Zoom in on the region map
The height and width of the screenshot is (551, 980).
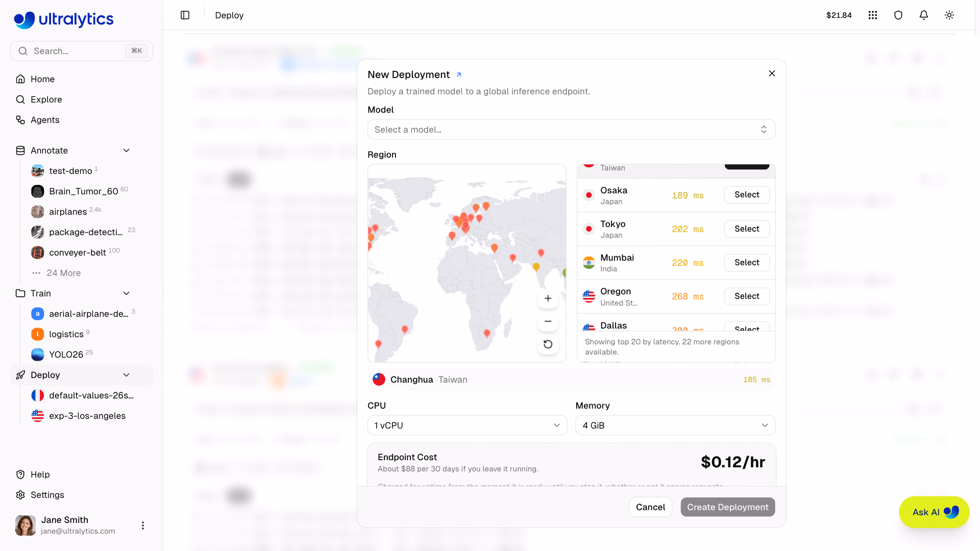click(548, 298)
